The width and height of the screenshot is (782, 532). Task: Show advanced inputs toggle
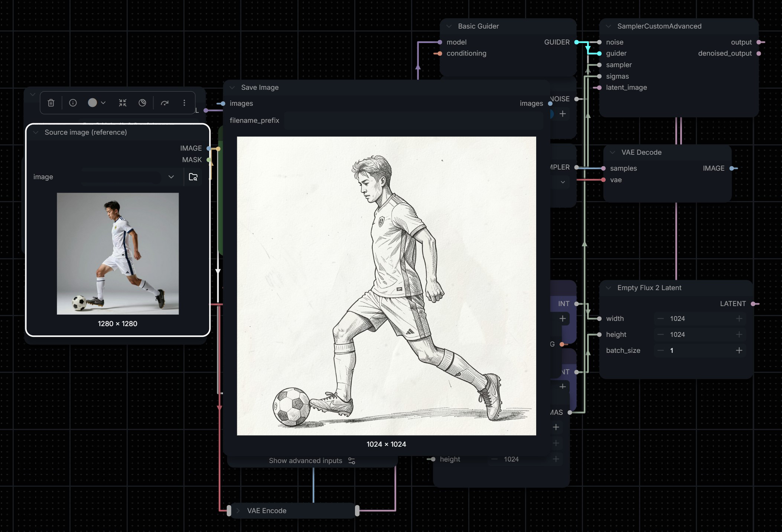(x=312, y=461)
